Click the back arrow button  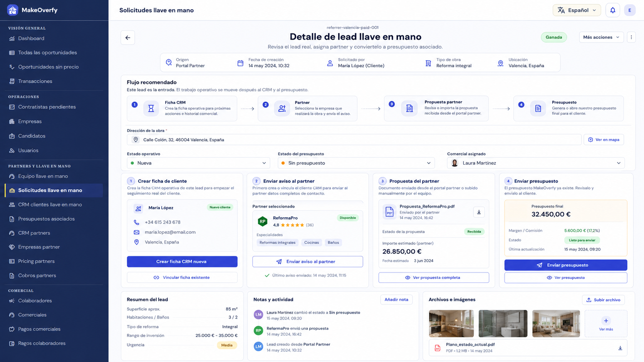click(127, 38)
